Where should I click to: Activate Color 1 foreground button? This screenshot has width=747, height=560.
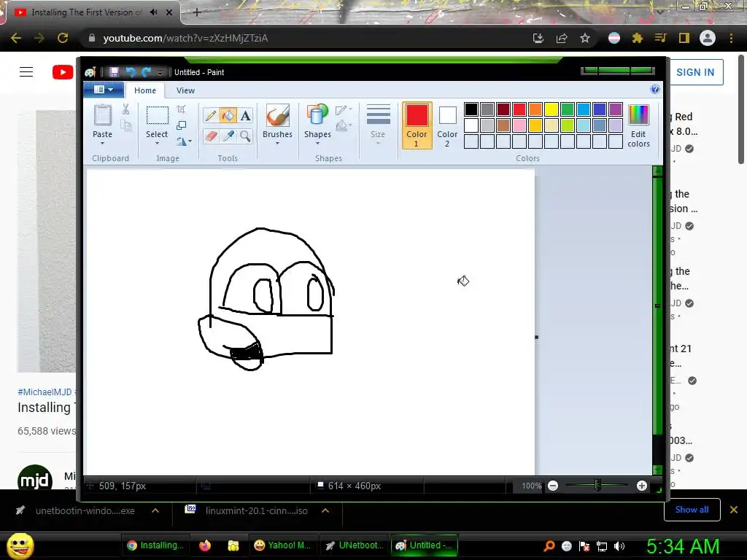[417, 125]
